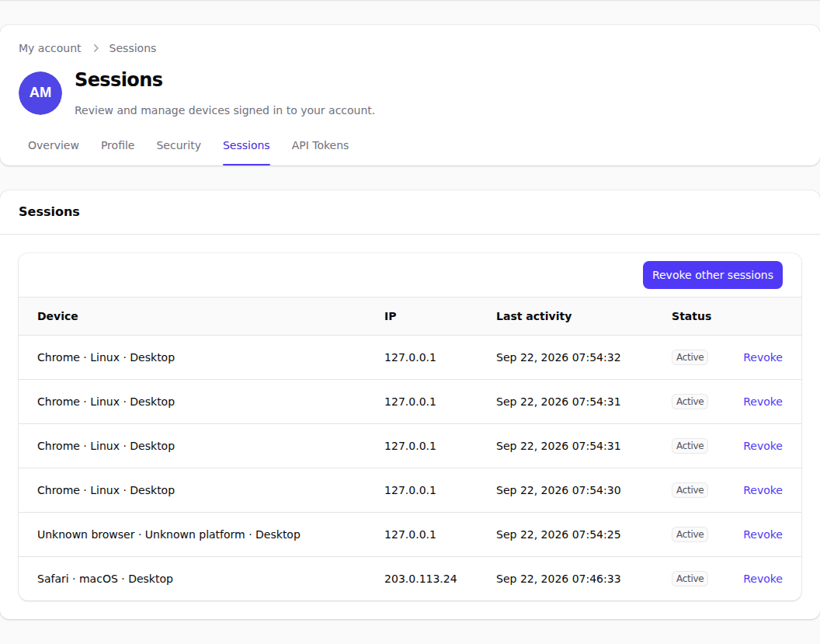Click Active badge on 07:54:32 row
This screenshot has height=644, width=820.
click(690, 357)
